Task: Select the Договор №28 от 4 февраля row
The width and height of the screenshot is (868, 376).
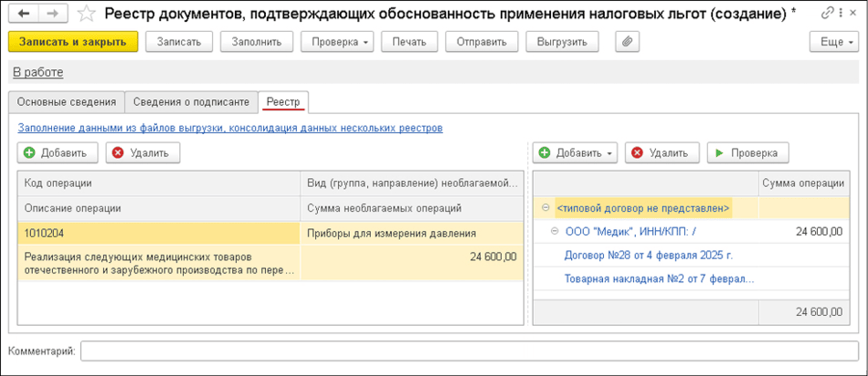Action: tap(648, 256)
